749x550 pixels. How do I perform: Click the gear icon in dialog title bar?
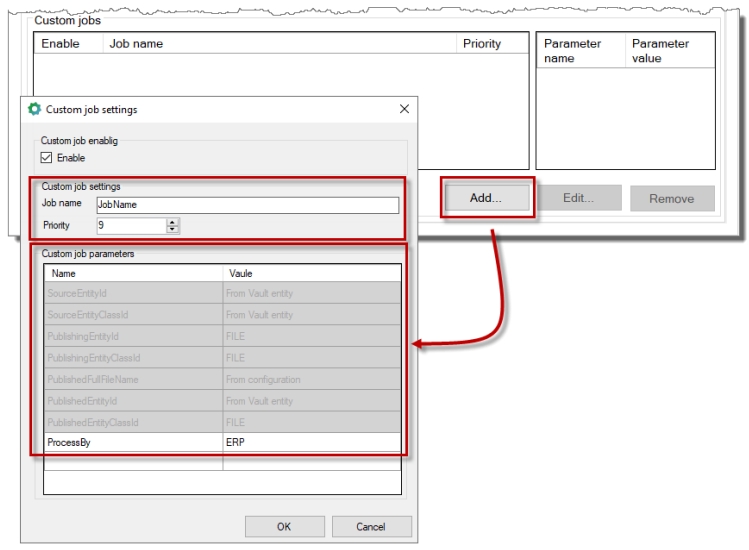[33, 108]
